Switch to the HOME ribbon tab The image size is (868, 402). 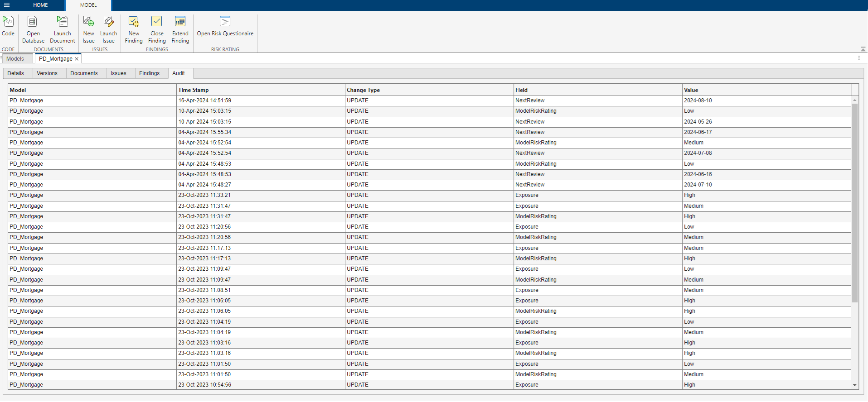(x=40, y=5)
